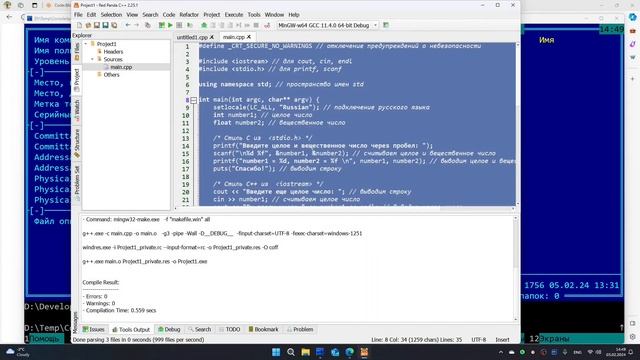This screenshot has width=640, height=360.
Task: Click the 'Compilation Time: 0.559 secs' output line
Action: click(x=119, y=311)
